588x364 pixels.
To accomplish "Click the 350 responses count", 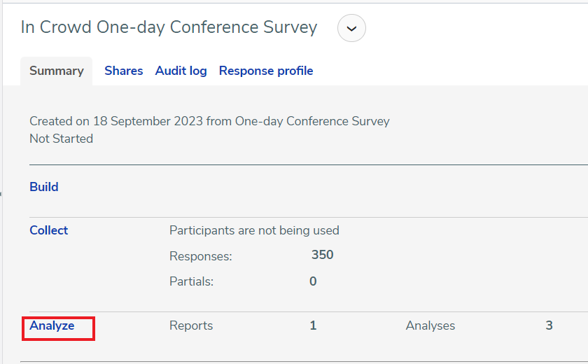I will tap(322, 255).
